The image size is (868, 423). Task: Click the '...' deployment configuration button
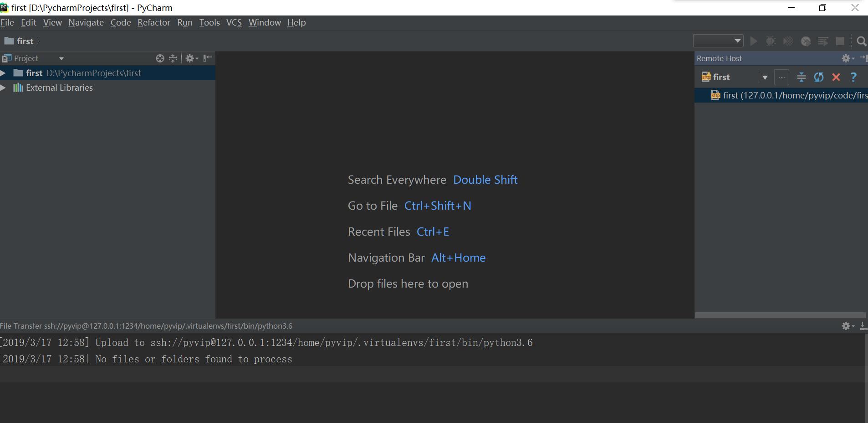pyautogui.click(x=781, y=77)
